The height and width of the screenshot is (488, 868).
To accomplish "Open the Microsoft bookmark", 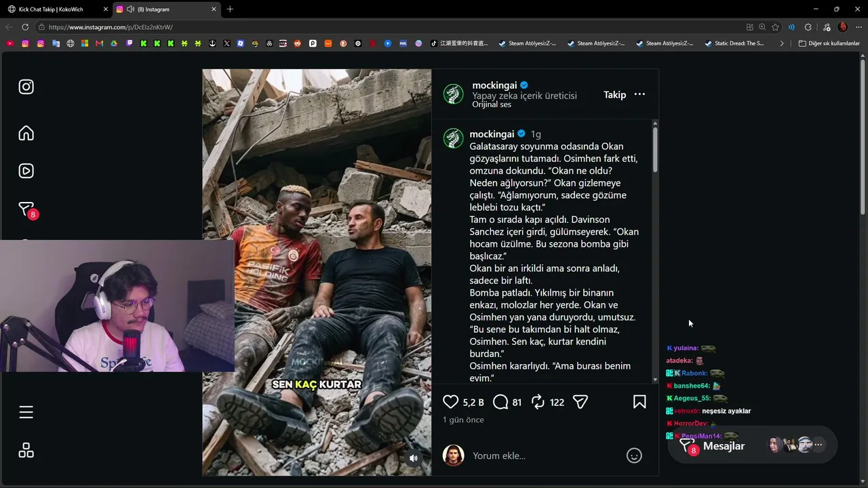I will click(85, 43).
